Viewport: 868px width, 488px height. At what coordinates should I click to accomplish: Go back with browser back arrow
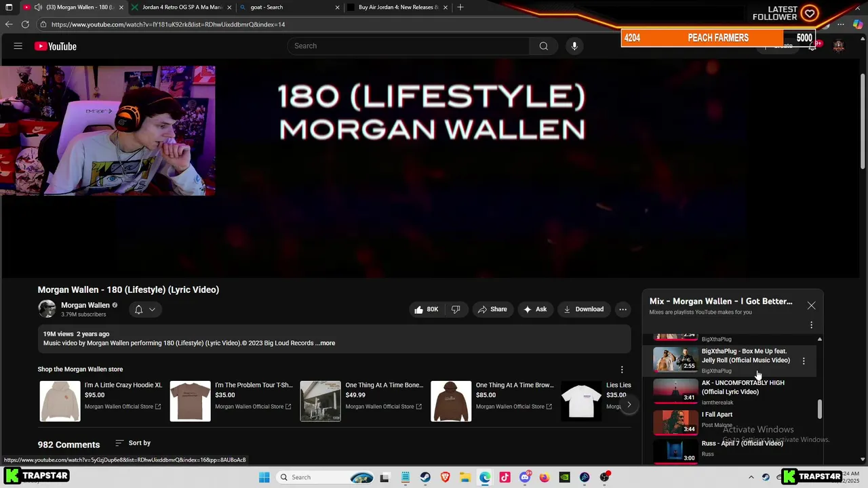tap(8, 24)
